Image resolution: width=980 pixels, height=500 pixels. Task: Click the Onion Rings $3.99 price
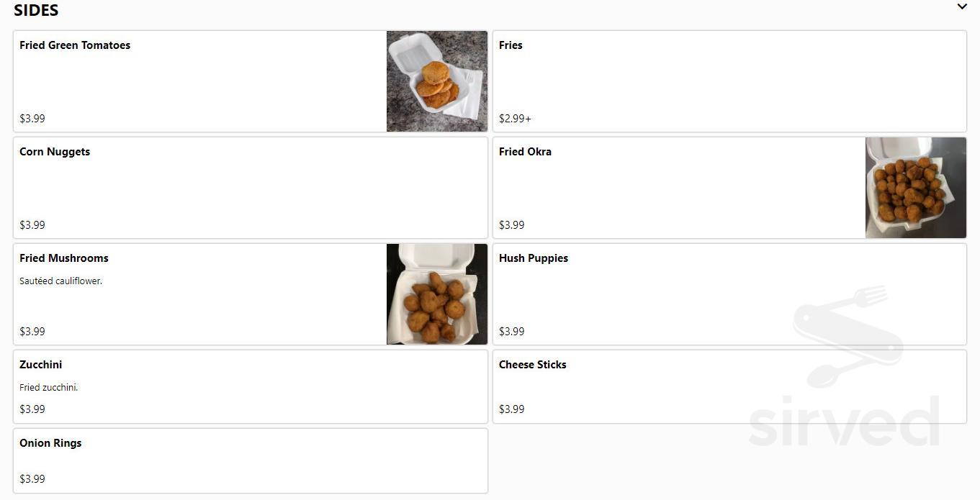(x=32, y=479)
